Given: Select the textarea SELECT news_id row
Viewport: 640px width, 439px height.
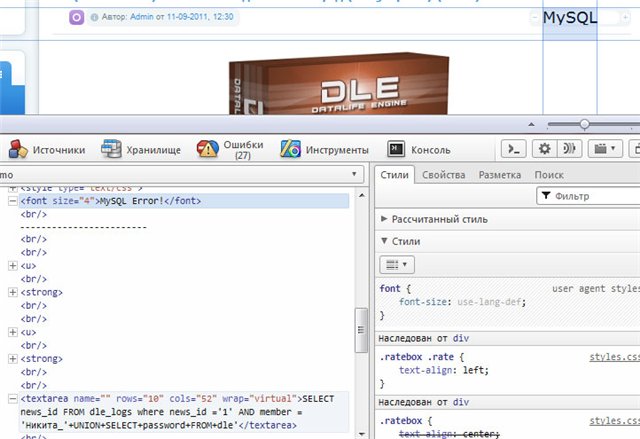Looking at the screenshot, I should tap(184, 412).
